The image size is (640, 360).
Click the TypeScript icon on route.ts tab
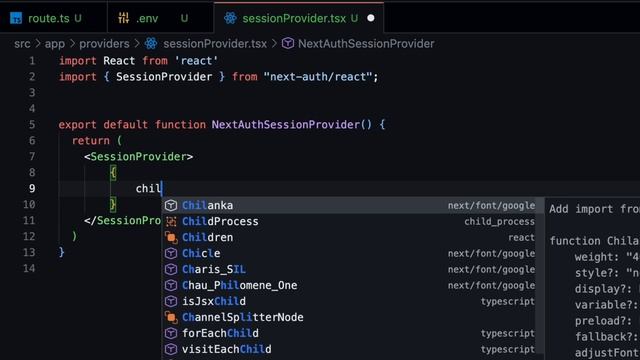tap(16, 18)
